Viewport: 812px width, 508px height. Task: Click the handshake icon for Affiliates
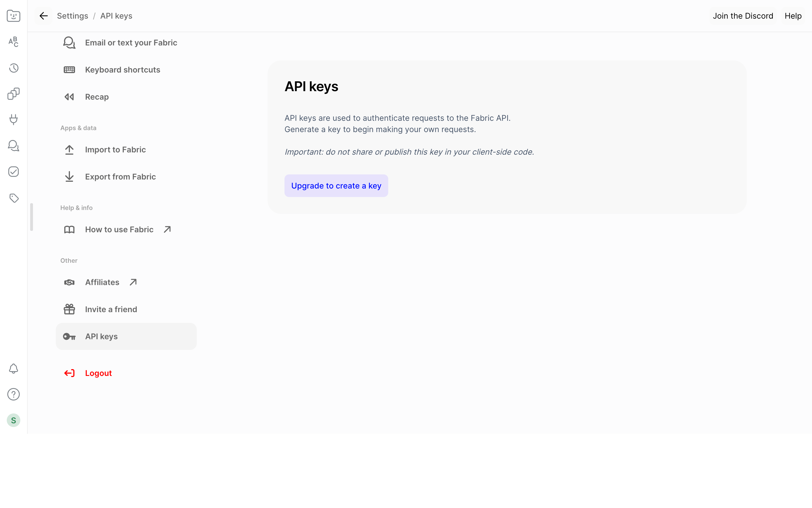click(x=69, y=282)
